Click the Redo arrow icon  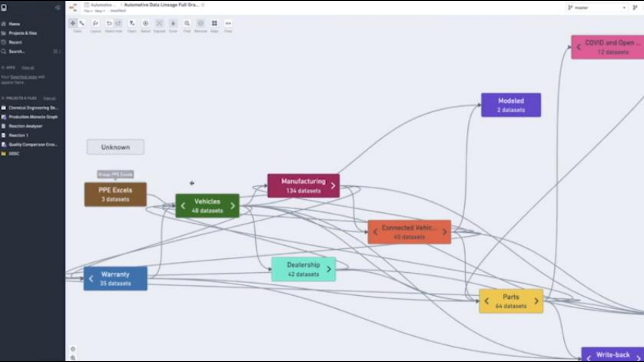click(x=118, y=23)
